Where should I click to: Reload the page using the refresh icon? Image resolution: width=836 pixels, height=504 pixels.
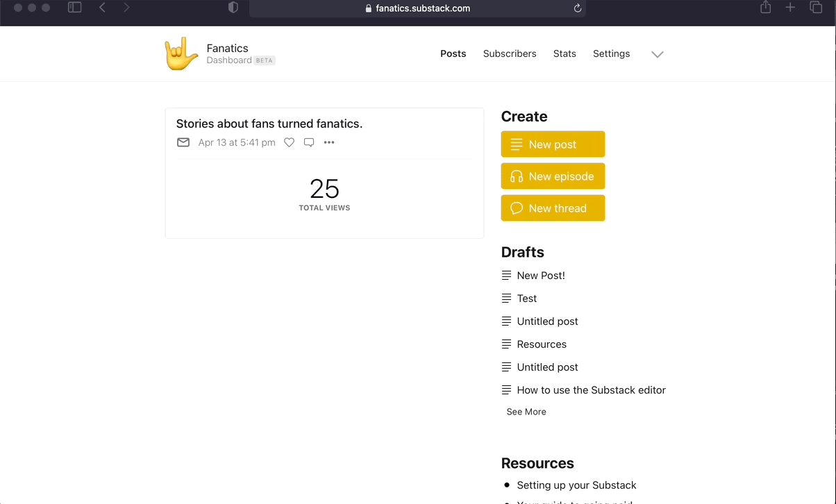coord(577,8)
